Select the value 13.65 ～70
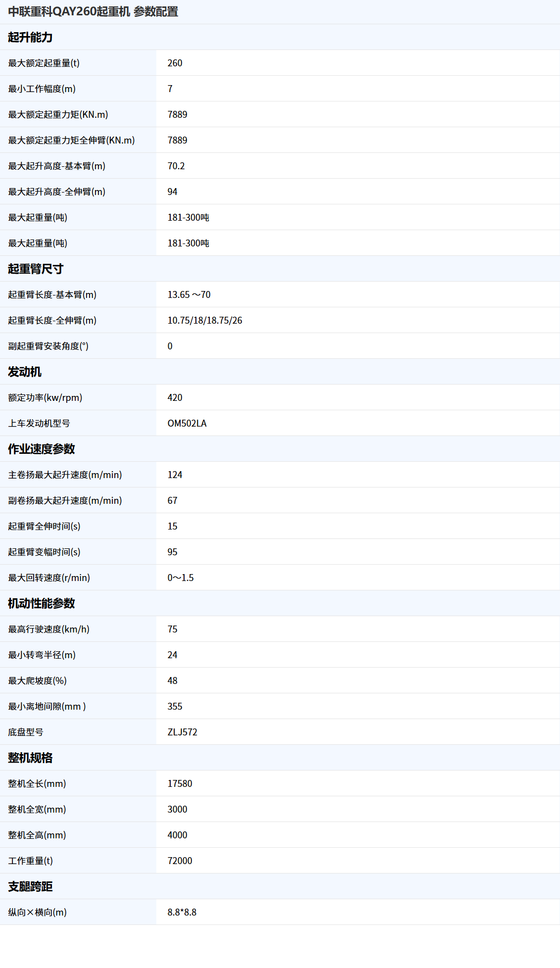The height and width of the screenshot is (968, 560). point(189,294)
